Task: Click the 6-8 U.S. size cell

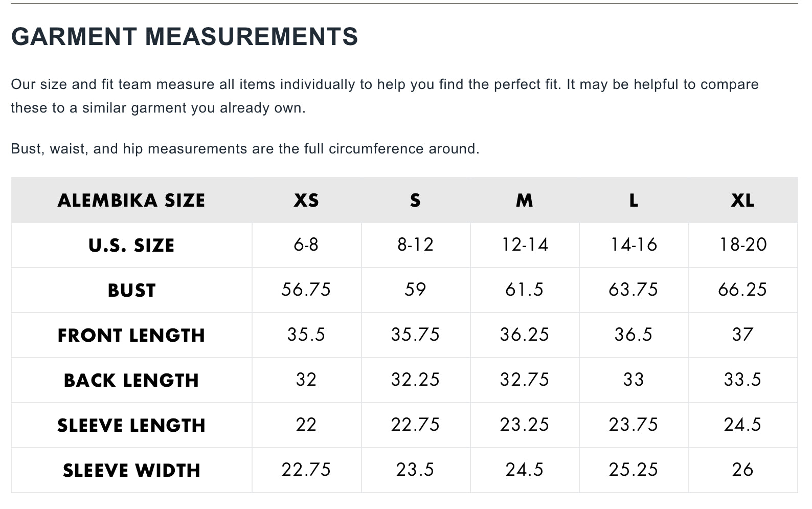Action: click(x=306, y=245)
